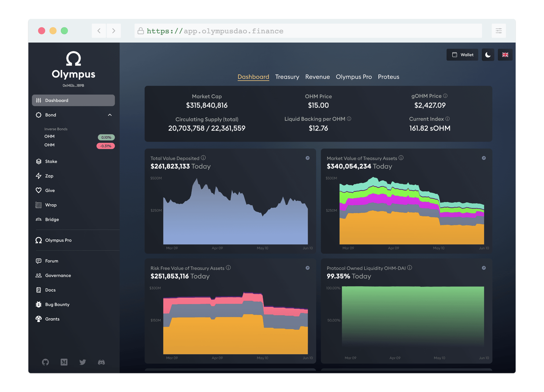Click the browser back arrow

pyautogui.click(x=99, y=31)
